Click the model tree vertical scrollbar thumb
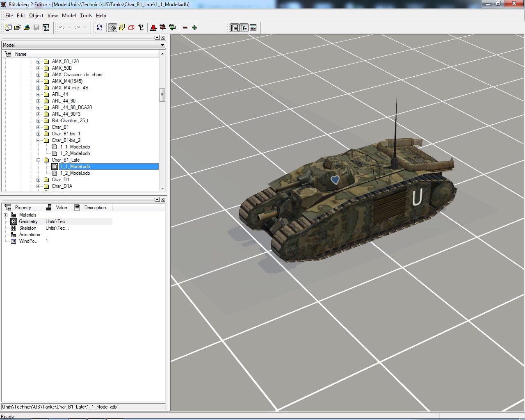Viewport: 525px width, 420px height. tap(162, 95)
